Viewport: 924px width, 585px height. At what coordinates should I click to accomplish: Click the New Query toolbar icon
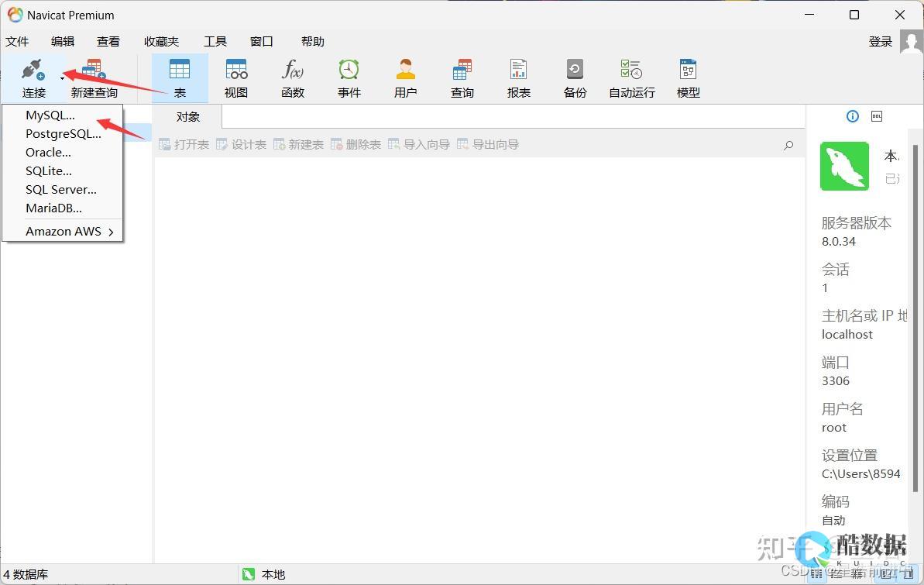[94, 70]
